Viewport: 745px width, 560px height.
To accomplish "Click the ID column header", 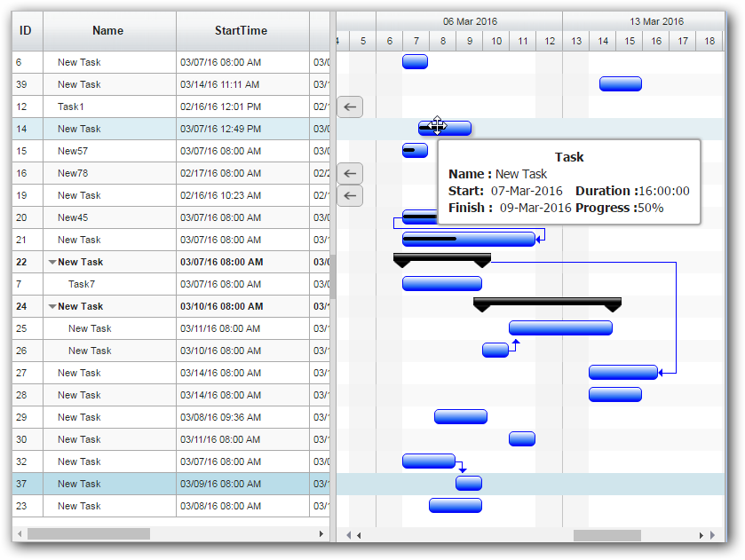I will point(26,31).
